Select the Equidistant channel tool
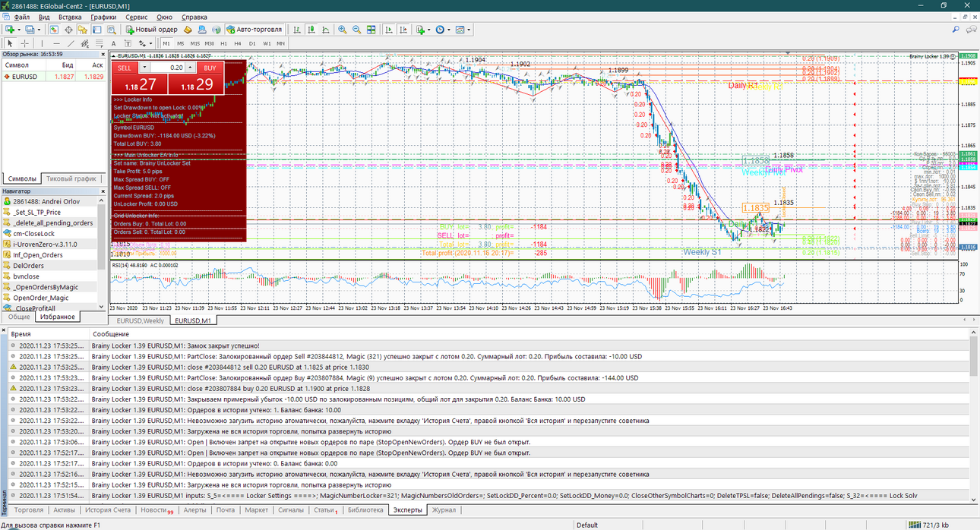This screenshot has height=530, width=980. (x=85, y=43)
